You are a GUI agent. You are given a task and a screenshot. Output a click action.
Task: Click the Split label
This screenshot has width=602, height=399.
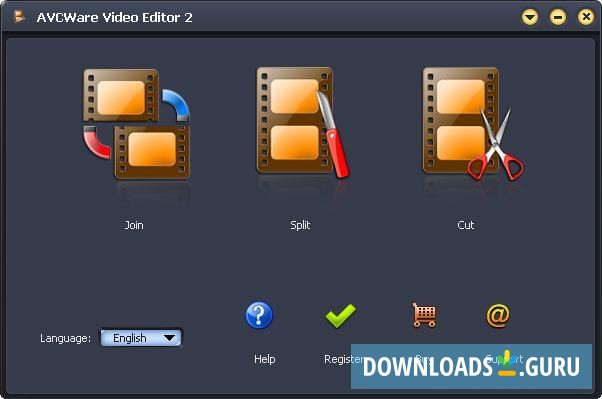click(300, 225)
